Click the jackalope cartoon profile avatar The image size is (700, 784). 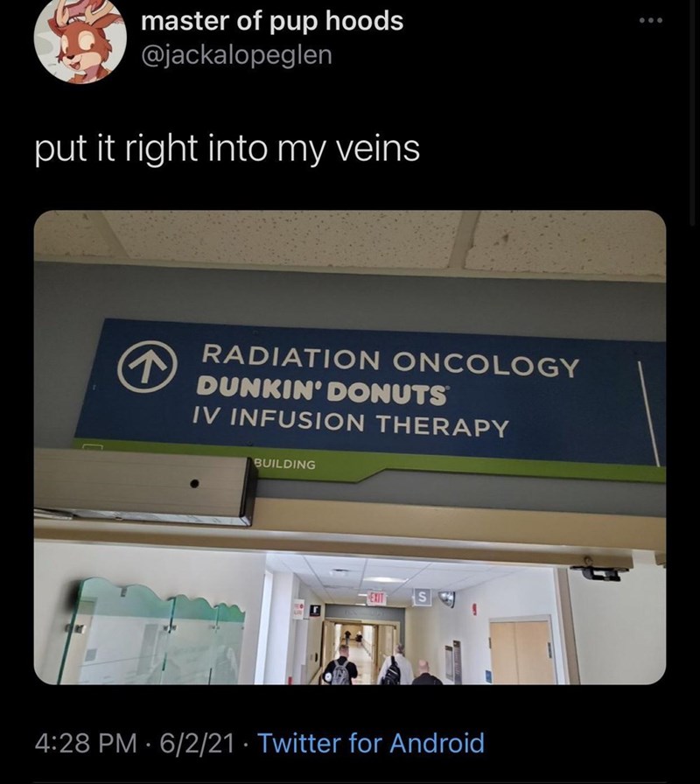(x=80, y=41)
